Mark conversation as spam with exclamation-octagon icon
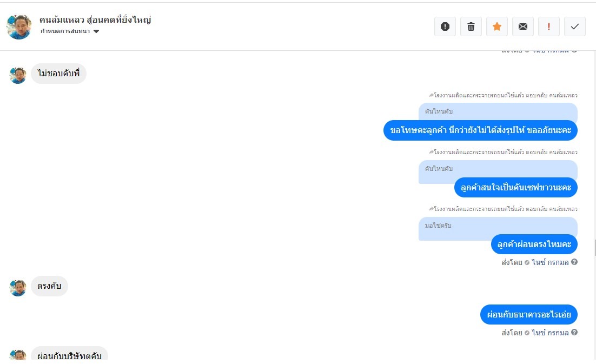The height and width of the screenshot is (364, 596). point(445,27)
